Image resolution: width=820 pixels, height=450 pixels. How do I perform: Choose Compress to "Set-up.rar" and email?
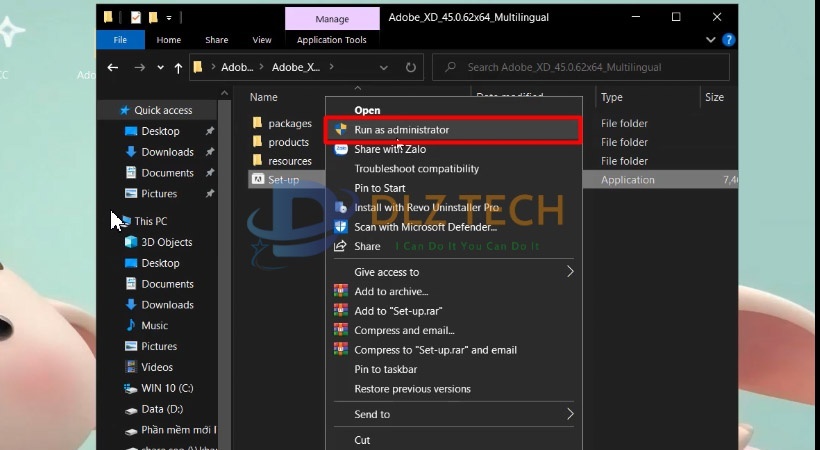tap(436, 350)
